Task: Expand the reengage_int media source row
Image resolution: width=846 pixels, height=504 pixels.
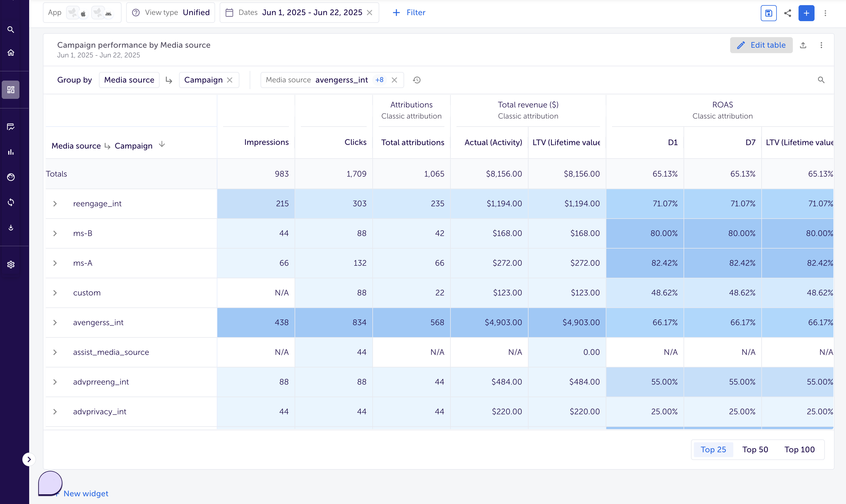Action: (x=55, y=203)
